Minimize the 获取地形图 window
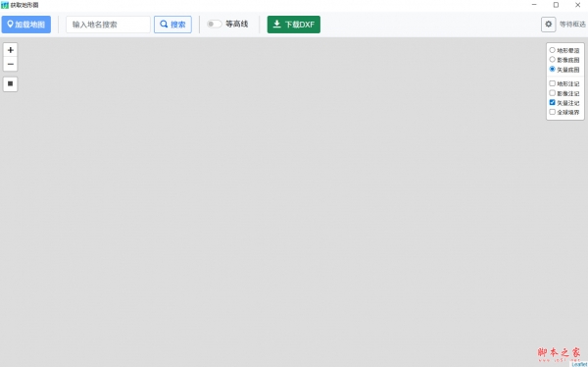The height and width of the screenshot is (367, 588). (534, 5)
